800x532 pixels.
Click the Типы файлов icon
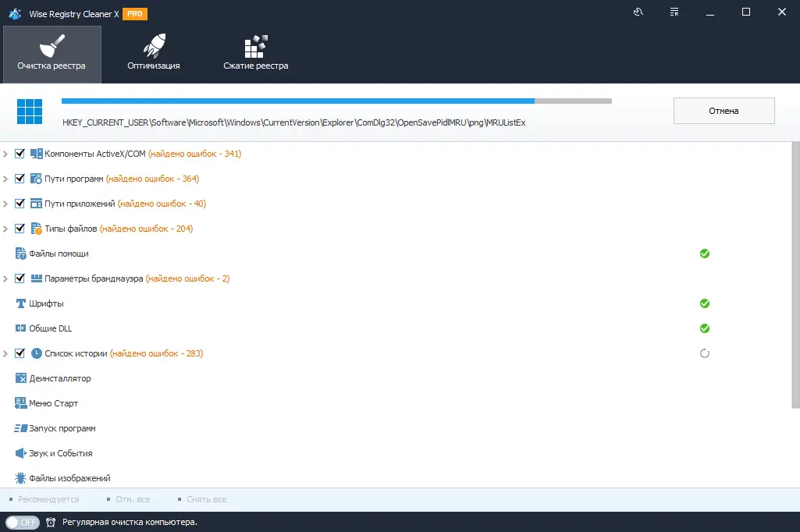[x=36, y=229]
